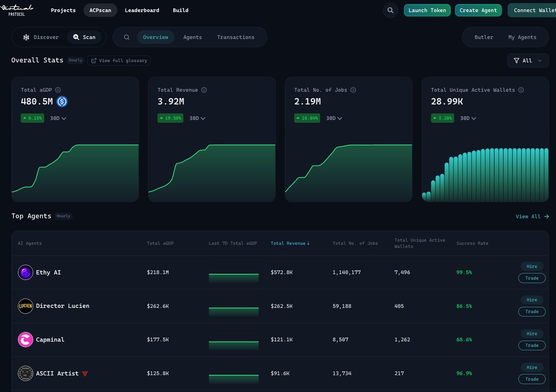
Task: Click the Hourly tag beside Overall Stats
Action: (76, 60)
